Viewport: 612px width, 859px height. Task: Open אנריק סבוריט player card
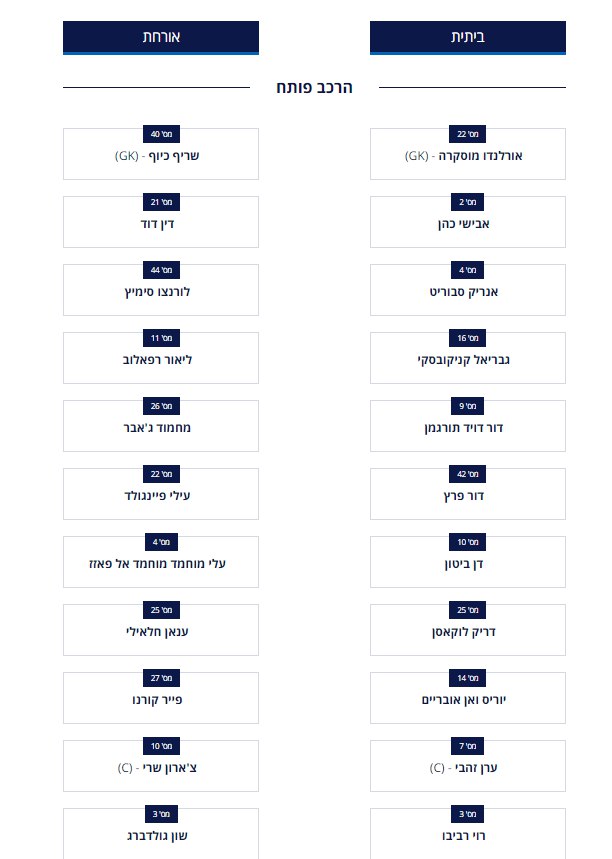click(x=467, y=291)
